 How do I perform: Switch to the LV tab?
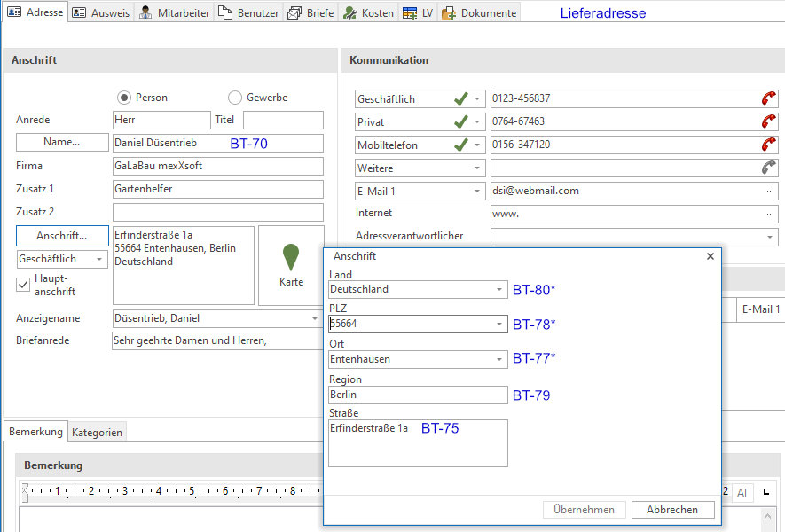[x=418, y=12]
